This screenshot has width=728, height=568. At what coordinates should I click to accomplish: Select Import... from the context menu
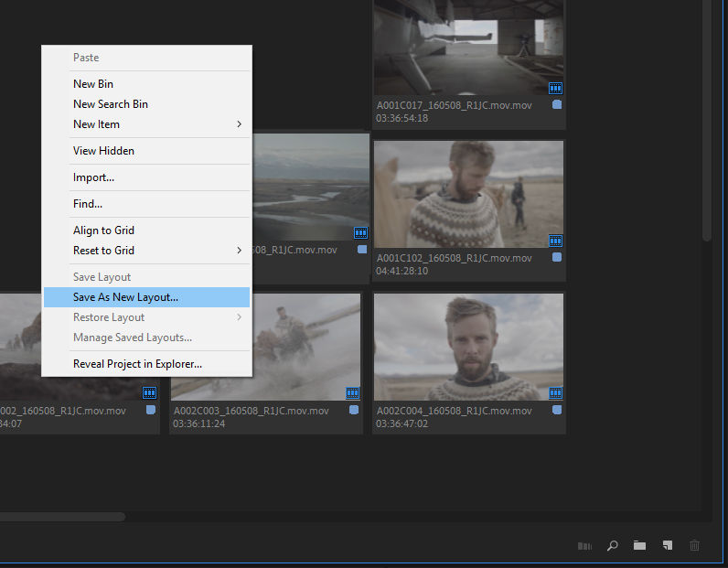146,177
